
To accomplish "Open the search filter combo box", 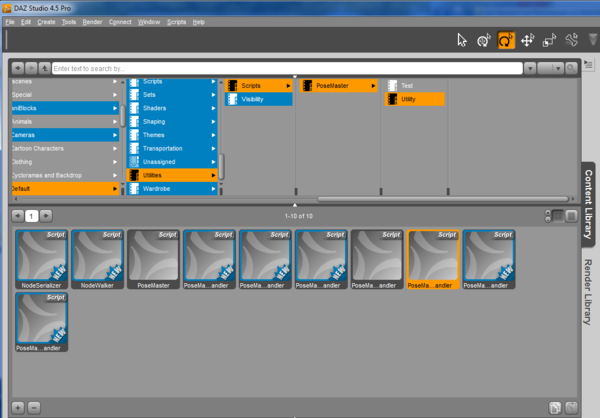I will coord(550,69).
